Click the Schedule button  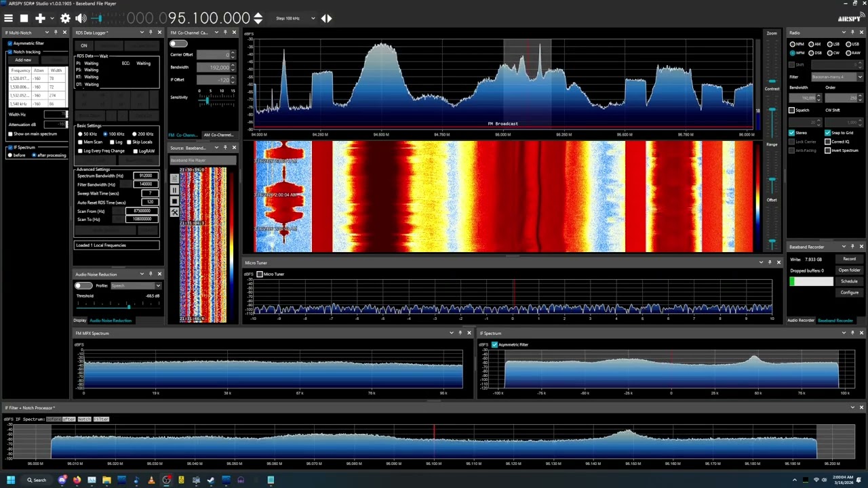click(849, 281)
